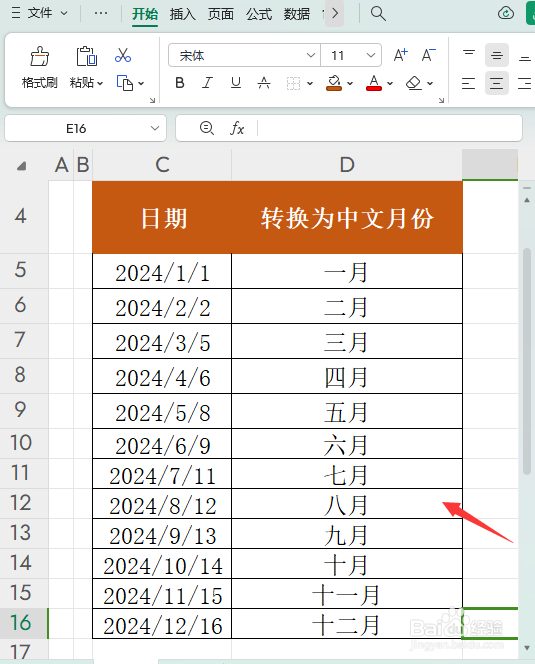535x664 pixels.
Task: Switch to the 页面 tab
Action: [x=221, y=14]
